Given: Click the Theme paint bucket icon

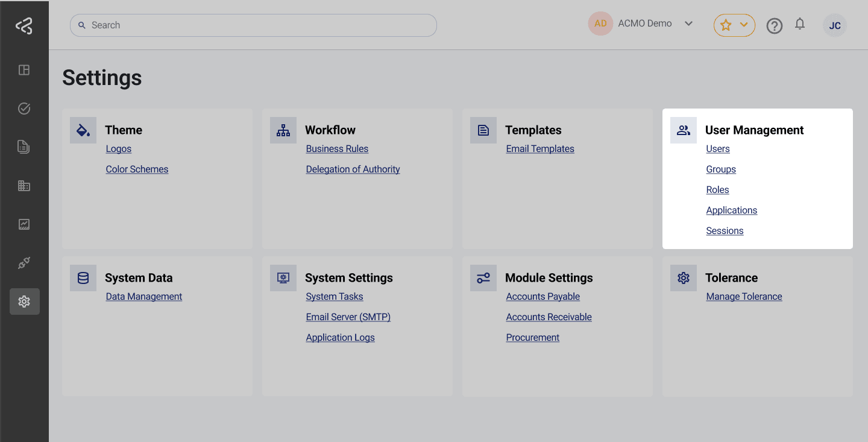Looking at the screenshot, I should (x=83, y=130).
